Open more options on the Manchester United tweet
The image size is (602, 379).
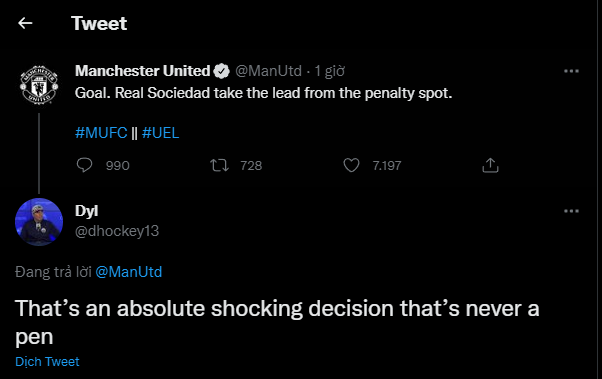571,71
